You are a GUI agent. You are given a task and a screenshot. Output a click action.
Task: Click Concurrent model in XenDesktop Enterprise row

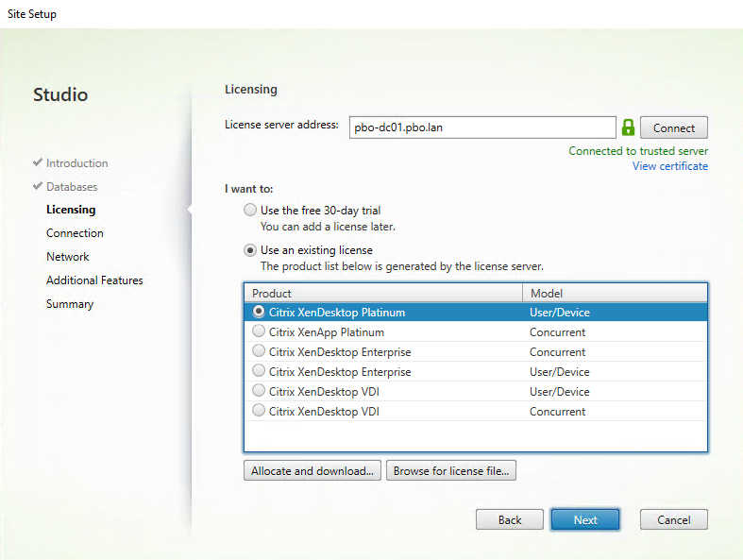point(557,352)
